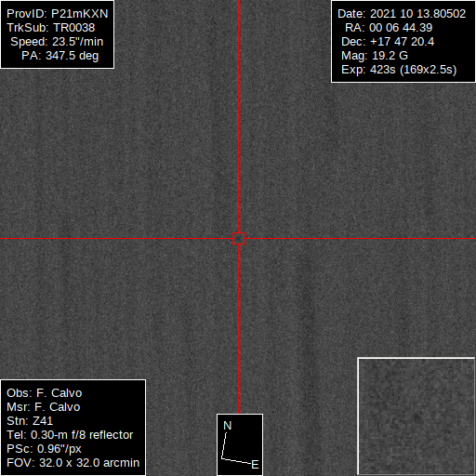Viewport: 476px width, 476px height.
Task: Click the PSc: 0.96"/px pixel scale
Action: [44, 449]
